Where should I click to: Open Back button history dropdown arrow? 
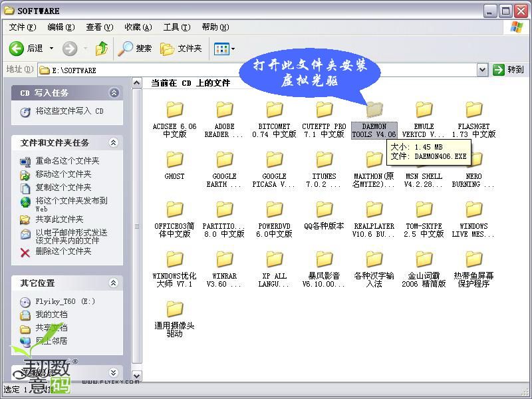pos(52,49)
